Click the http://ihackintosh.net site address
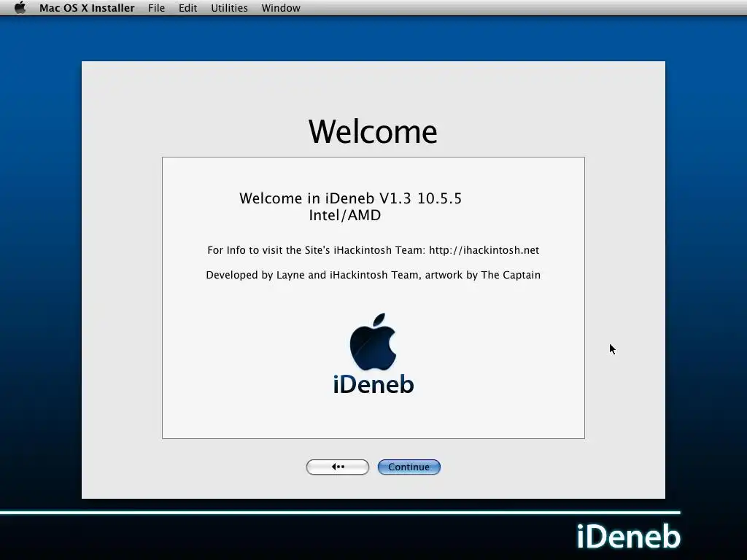 click(484, 250)
